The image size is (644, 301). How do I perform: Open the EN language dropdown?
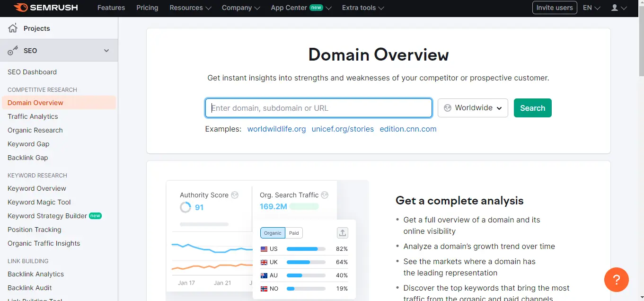(591, 8)
